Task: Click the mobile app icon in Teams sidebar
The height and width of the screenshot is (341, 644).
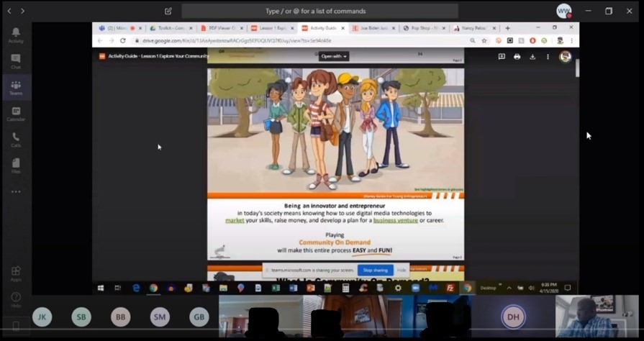Action: [16, 327]
